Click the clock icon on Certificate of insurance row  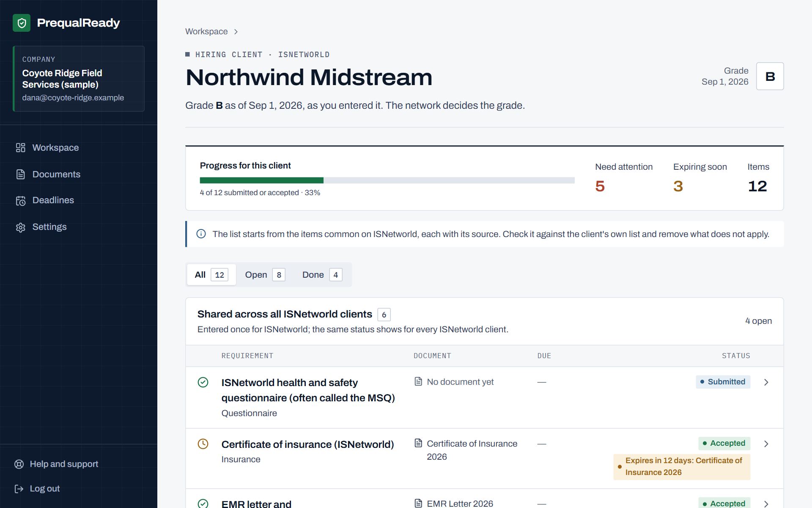203,444
